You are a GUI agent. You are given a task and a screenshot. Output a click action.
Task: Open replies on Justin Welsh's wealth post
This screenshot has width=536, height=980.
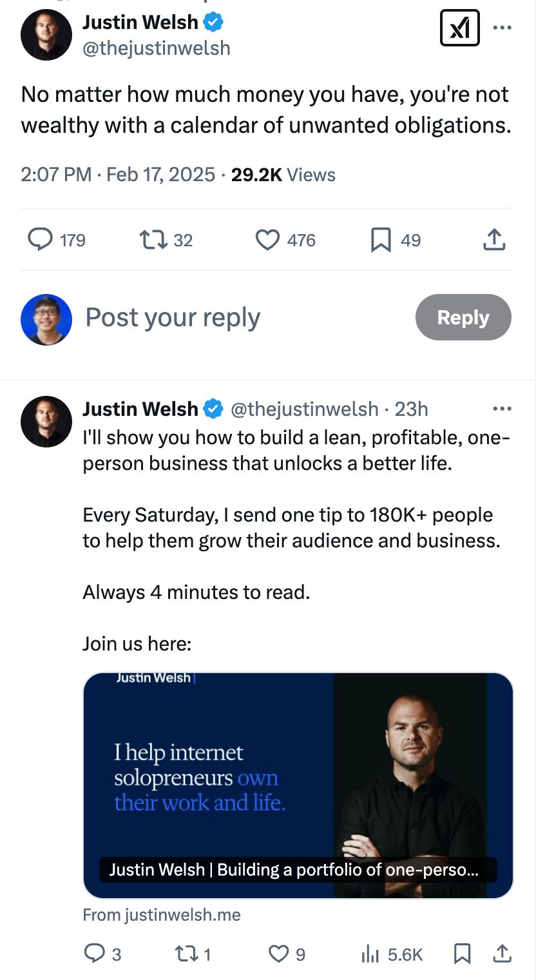coord(41,239)
